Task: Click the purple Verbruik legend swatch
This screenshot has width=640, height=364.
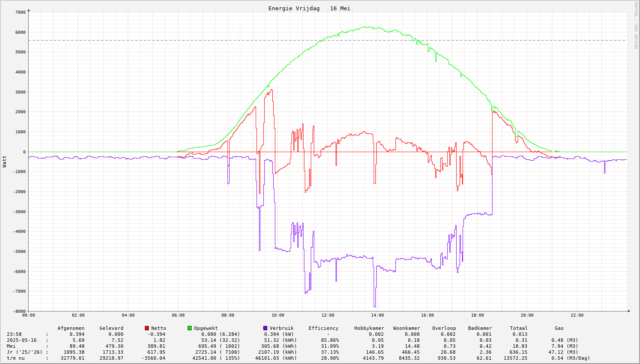Action: (265, 328)
